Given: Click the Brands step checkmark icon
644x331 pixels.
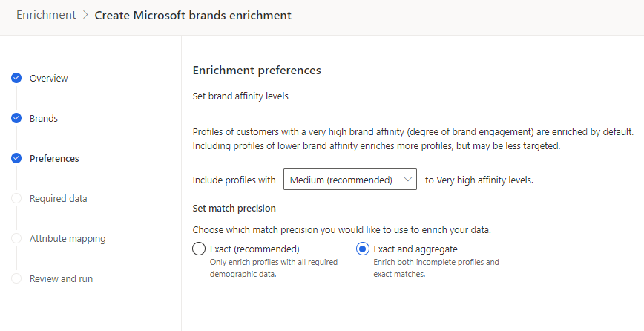Looking at the screenshot, I should [x=16, y=118].
